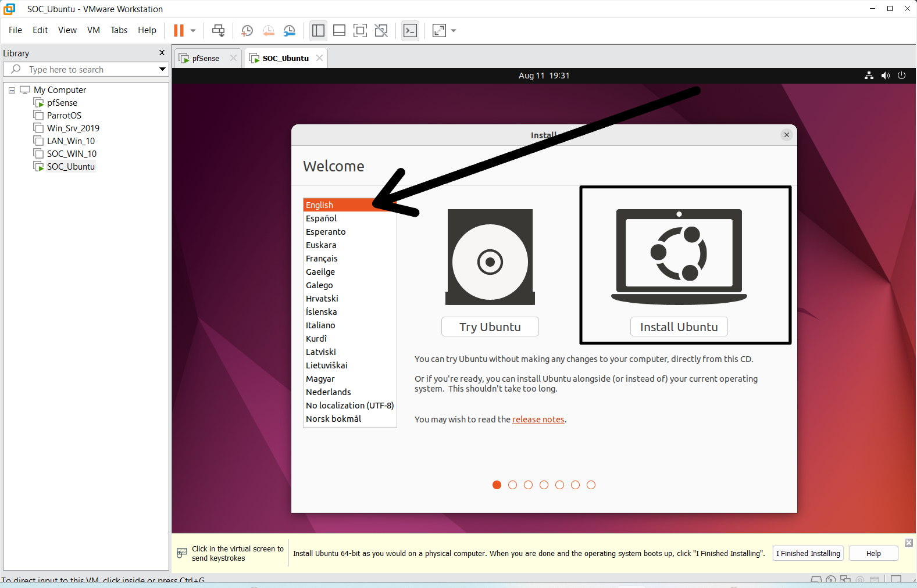Open the VM menu
Viewport: 917px width, 588px height.
(94, 30)
